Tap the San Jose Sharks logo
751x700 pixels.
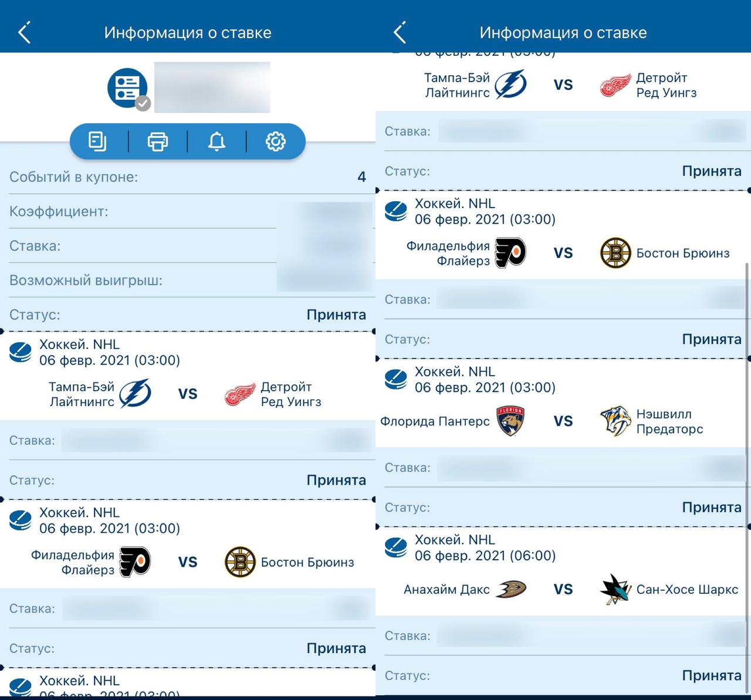pos(615,589)
